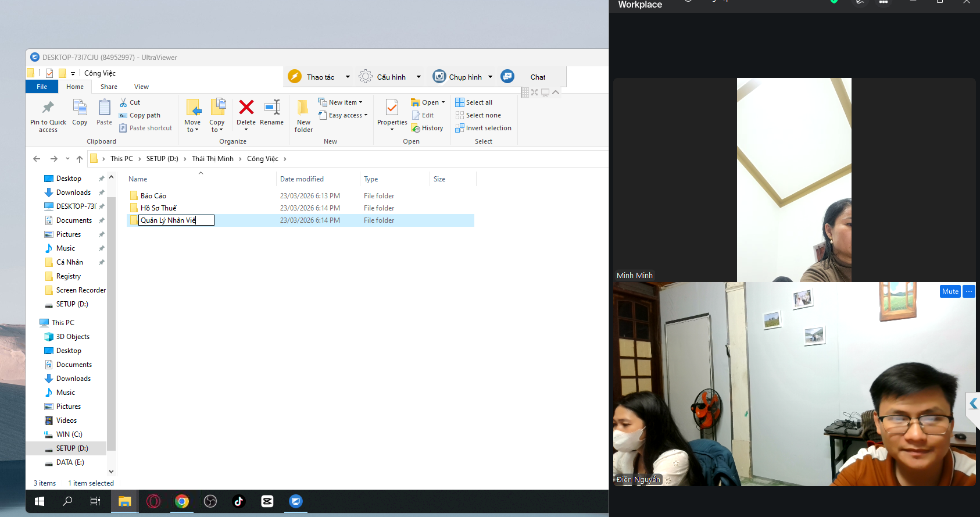Click Select none in ribbon
This screenshot has height=517, width=980.
482,115
